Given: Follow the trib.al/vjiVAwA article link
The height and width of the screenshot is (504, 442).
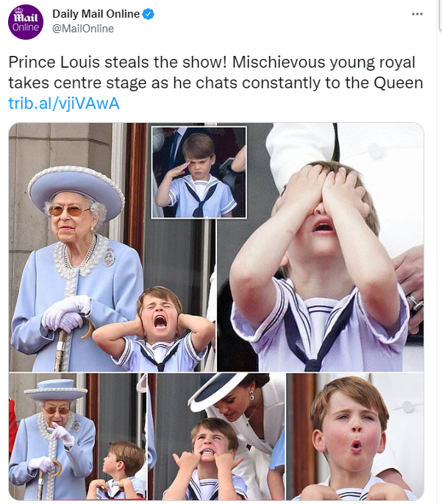Looking at the screenshot, I should (x=64, y=104).
